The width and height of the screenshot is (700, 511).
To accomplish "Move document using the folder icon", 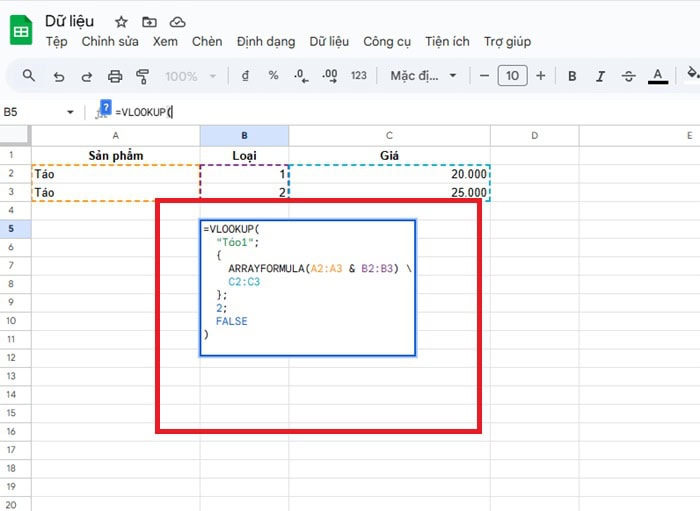I will (149, 21).
